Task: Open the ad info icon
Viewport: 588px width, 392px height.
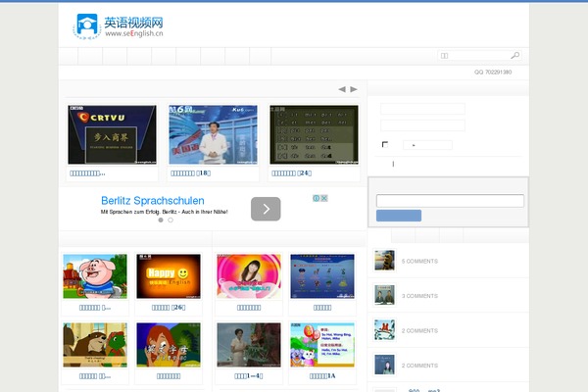Action: tap(317, 198)
